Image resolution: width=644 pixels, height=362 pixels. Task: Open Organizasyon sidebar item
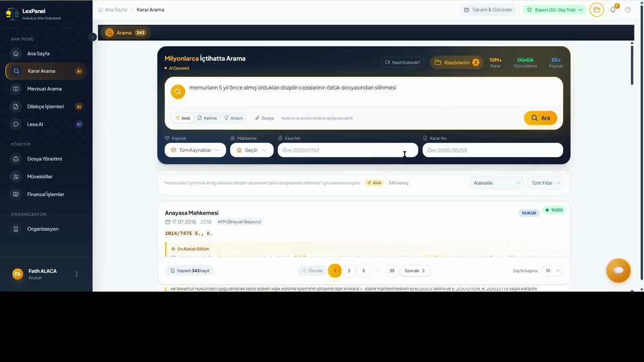[x=46, y=229]
